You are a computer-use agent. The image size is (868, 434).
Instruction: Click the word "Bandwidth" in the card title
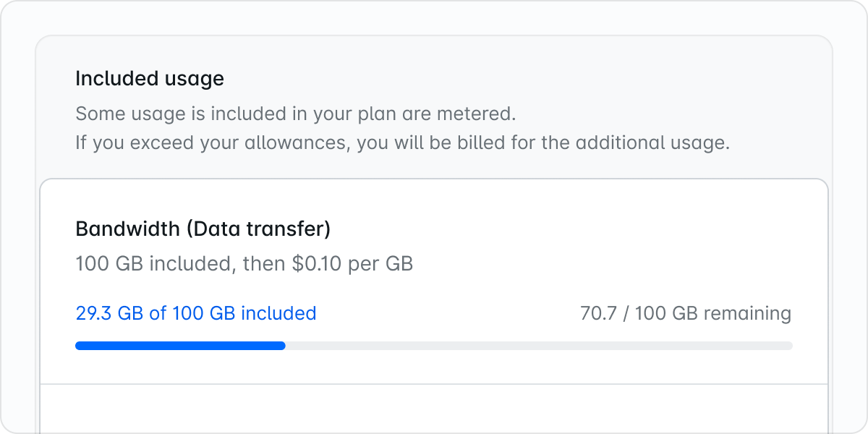coord(127,229)
